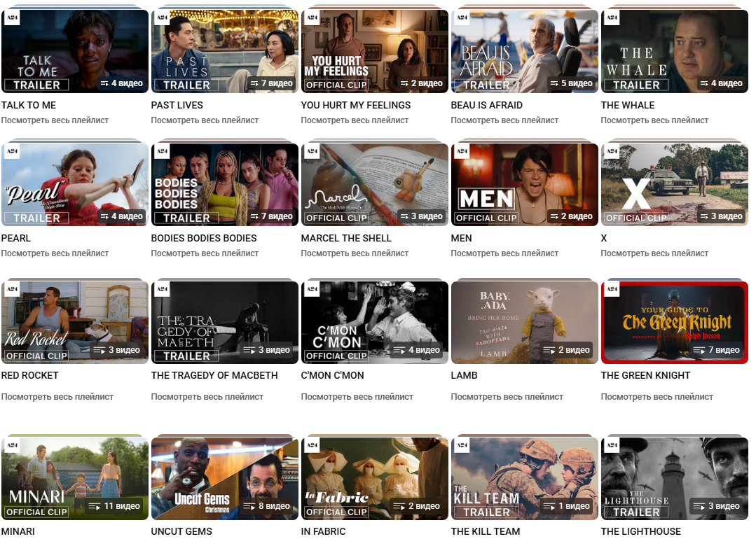View full playlist under PAST LIVES
Viewport: 756px width, 539px height.
[205, 120]
